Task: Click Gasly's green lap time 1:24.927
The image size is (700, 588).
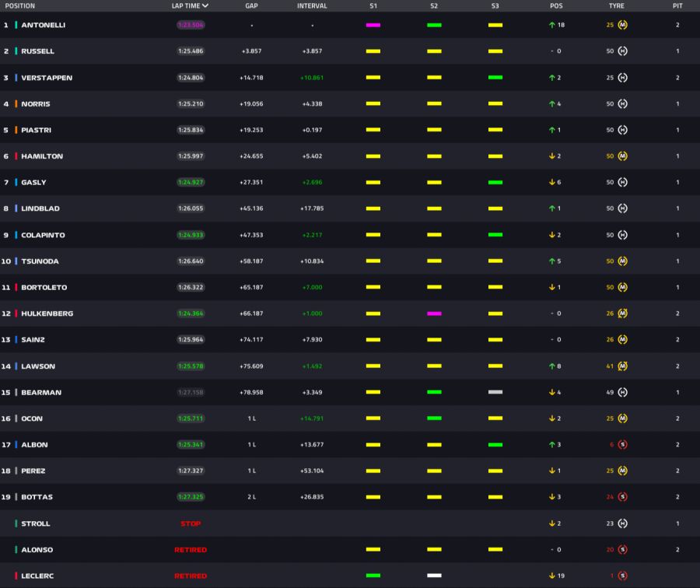Action: tap(191, 182)
